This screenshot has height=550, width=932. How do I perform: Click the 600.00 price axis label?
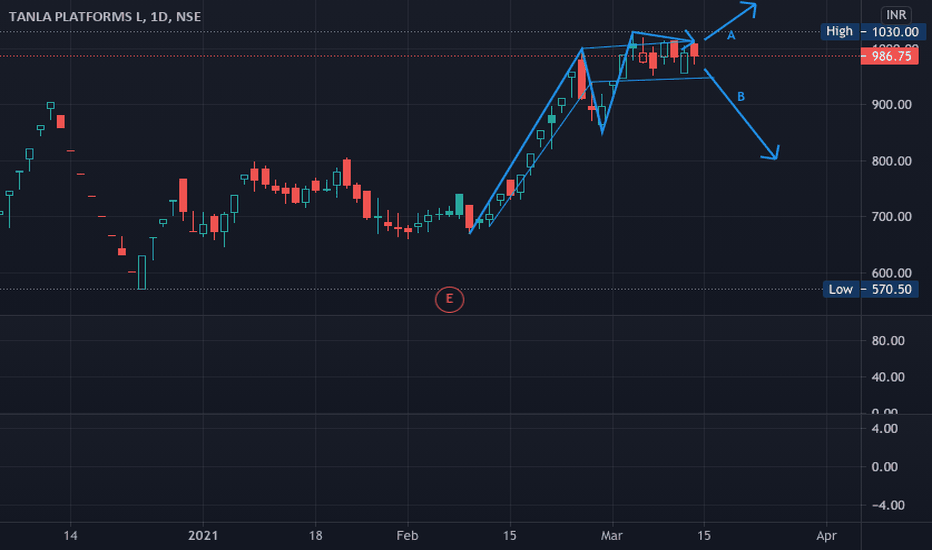point(891,273)
